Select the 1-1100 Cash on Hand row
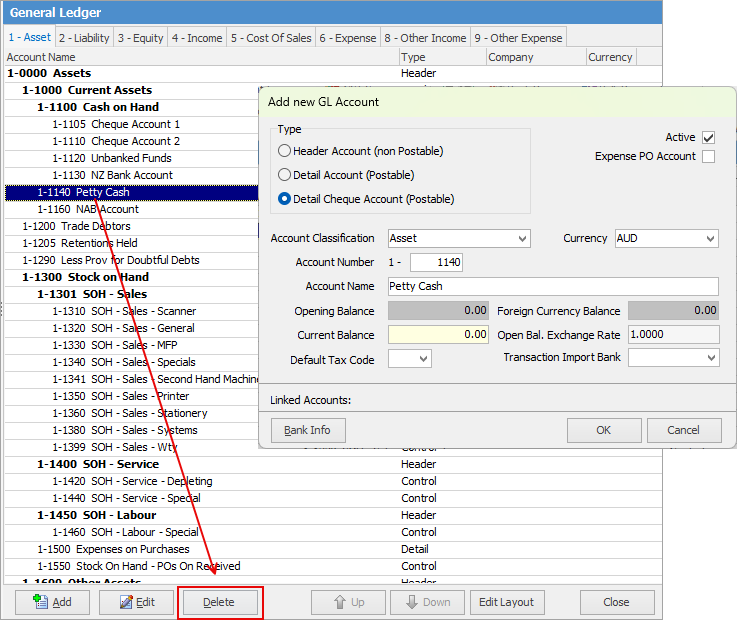The height and width of the screenshot is (620, 737). [132, 107]
